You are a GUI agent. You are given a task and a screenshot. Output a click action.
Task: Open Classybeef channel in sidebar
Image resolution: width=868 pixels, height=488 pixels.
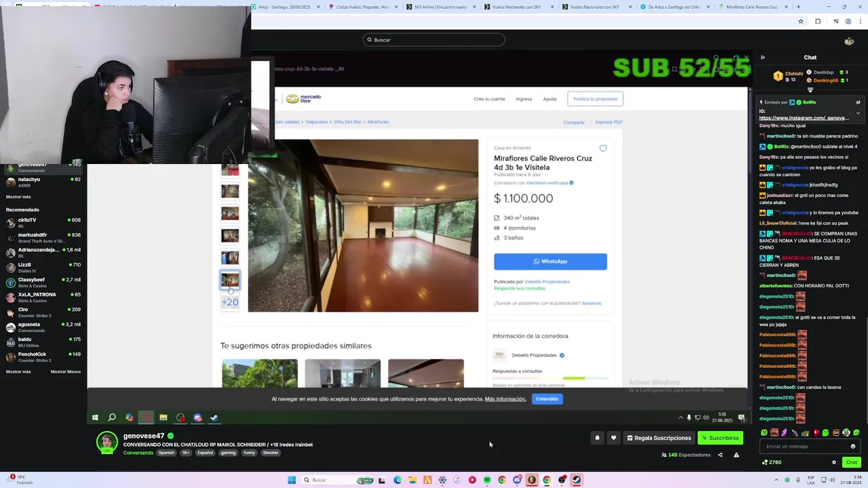[43, 282]
